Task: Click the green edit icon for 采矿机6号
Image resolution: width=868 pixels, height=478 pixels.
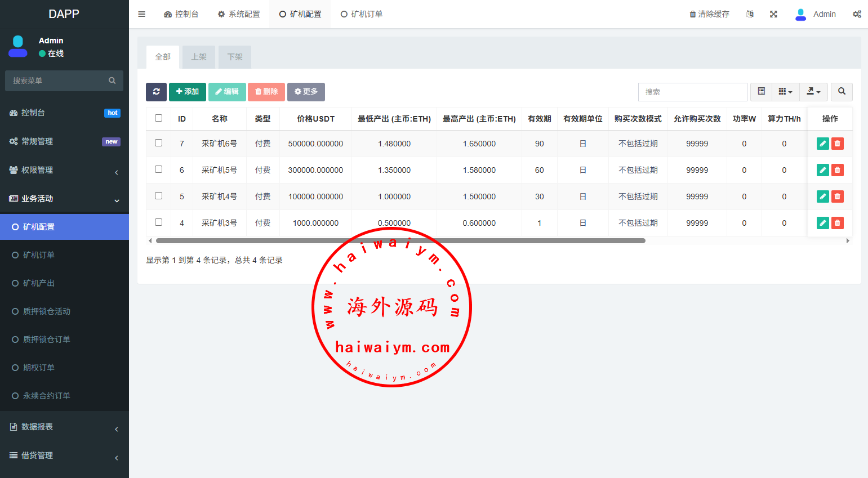Action: click(x=822, y=144)
